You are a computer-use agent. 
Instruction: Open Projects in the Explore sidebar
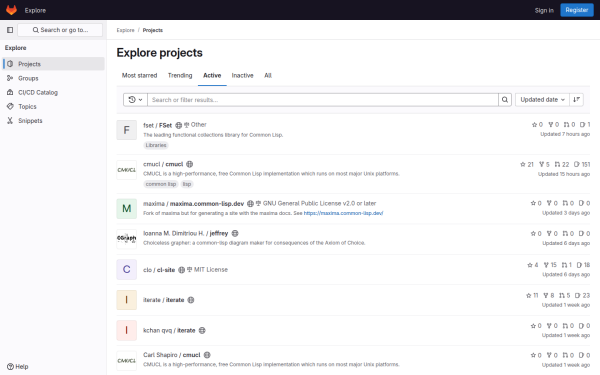tap(54, 64)
